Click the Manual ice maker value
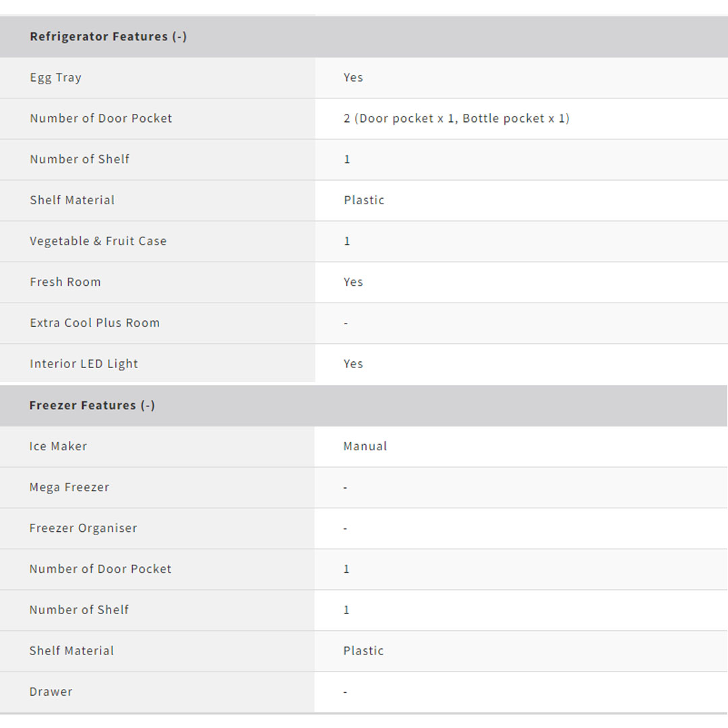 tap(365, 446)
